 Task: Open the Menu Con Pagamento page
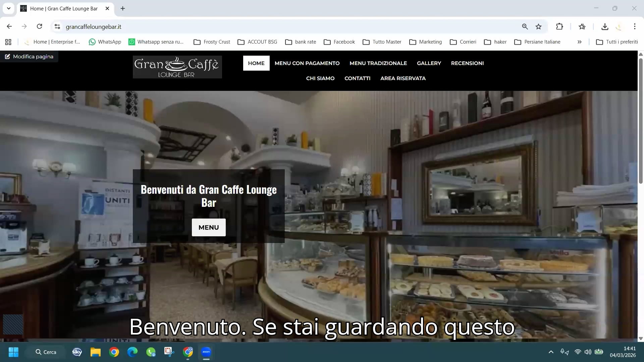click(307, 63)
